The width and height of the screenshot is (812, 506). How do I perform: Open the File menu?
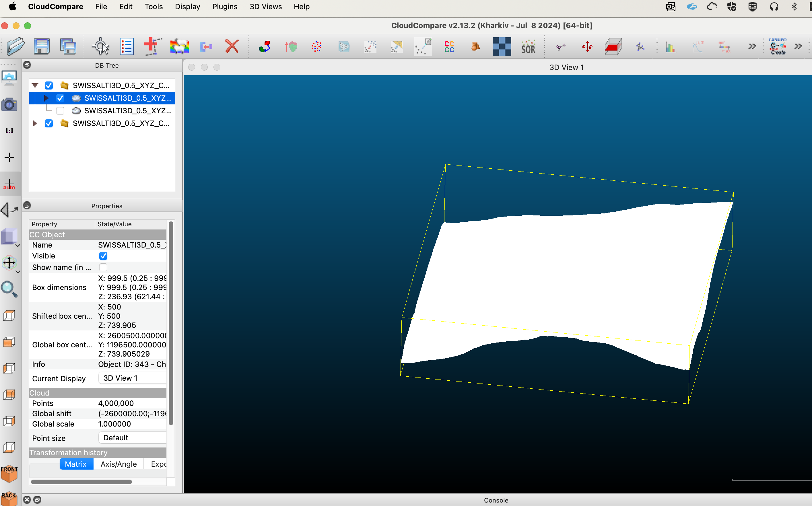(101, 7)
